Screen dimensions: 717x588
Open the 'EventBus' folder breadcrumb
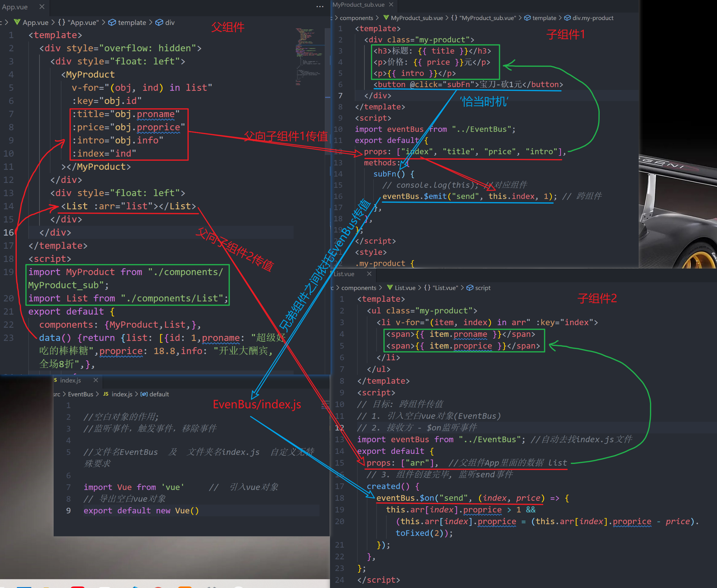[80, 394]
